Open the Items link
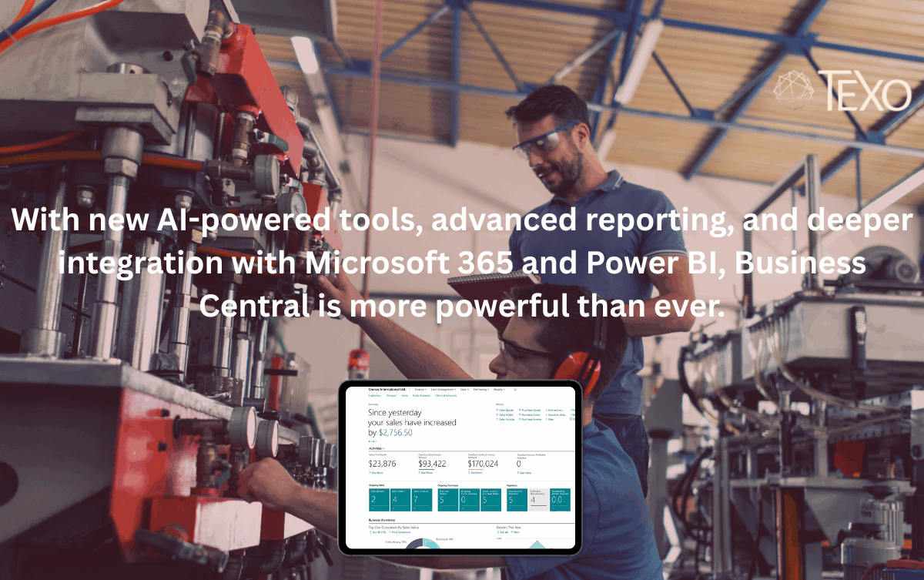Screen dimensions: 924x580 (x=404, y=396)
